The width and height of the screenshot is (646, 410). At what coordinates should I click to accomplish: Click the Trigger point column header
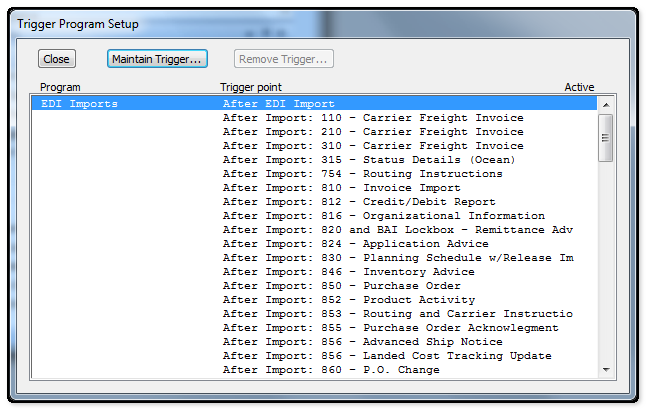coord(251,88)
